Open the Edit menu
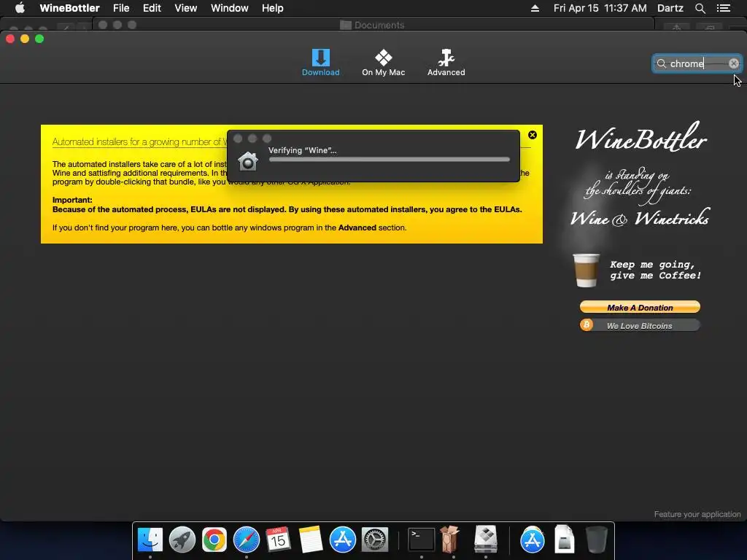Image resolution: width=747 pixels, height=560 pixels. pos(152,8)
